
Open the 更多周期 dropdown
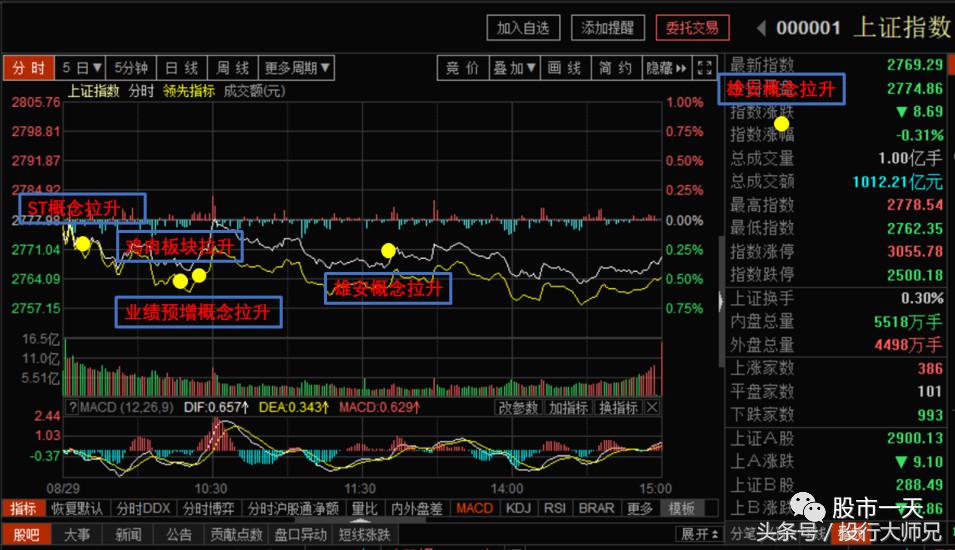pos(297,68)
